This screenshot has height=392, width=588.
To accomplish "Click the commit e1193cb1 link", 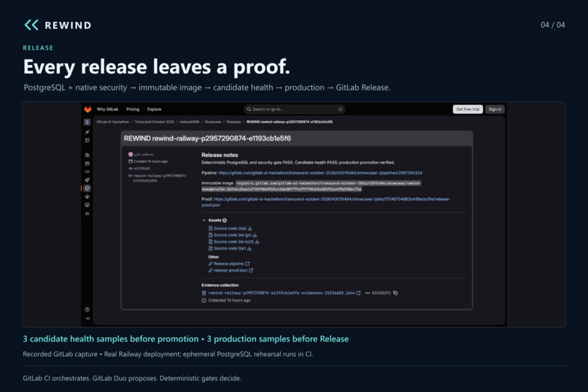I will pyautogui.click(x=142, y=169).
